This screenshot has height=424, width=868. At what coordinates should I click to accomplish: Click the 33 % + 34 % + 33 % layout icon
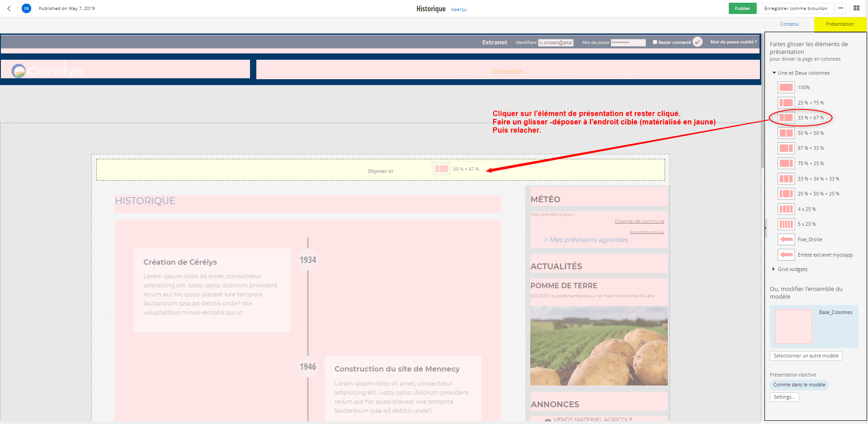click(786, 179)
